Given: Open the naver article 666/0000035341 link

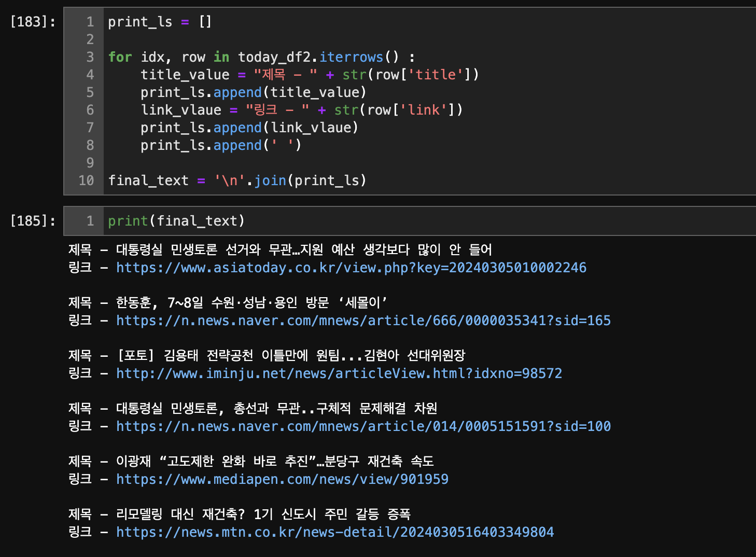Looking at the screenshot, I should (363, 321).
